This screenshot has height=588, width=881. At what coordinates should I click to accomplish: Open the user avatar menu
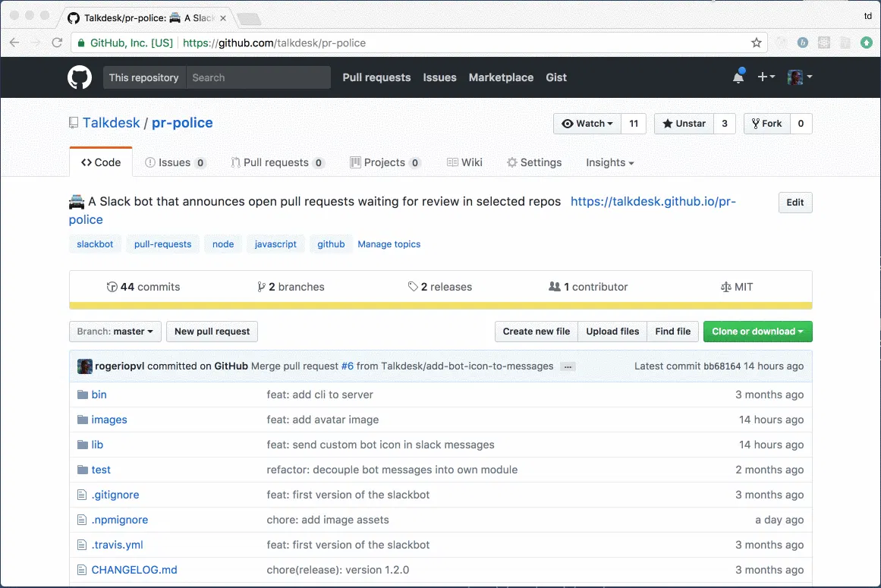pyautogui.click(x=800, y=77)
